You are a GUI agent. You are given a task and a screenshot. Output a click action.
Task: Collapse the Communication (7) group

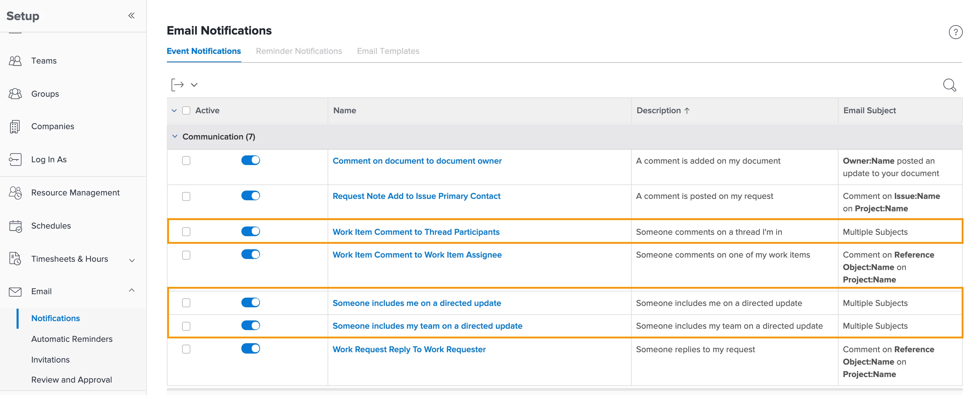(174, 136)
